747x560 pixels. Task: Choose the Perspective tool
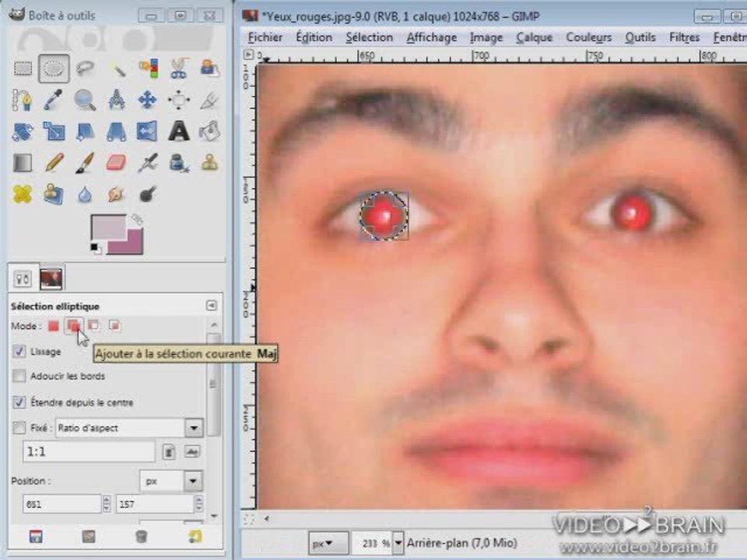tap(117, 131)
